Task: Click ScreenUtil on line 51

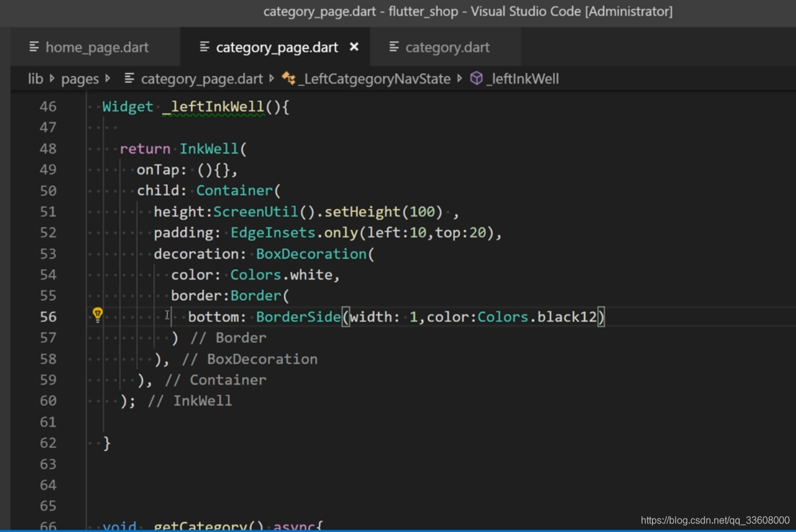Action: pyautogui.click(x=256, y=212)
